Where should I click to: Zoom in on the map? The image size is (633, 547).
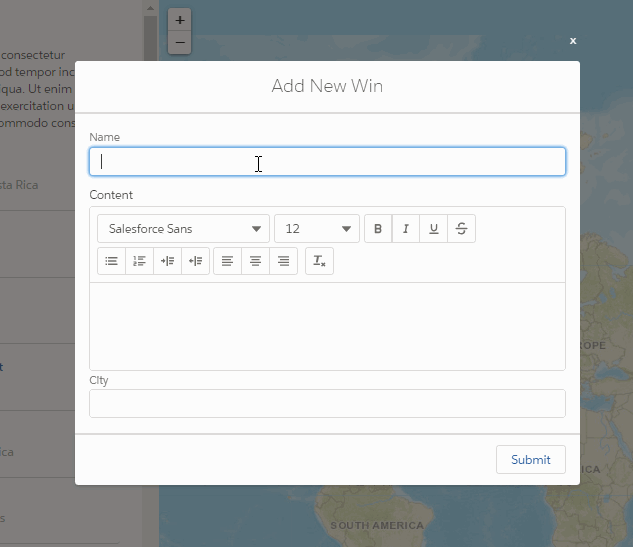[180, 20]
